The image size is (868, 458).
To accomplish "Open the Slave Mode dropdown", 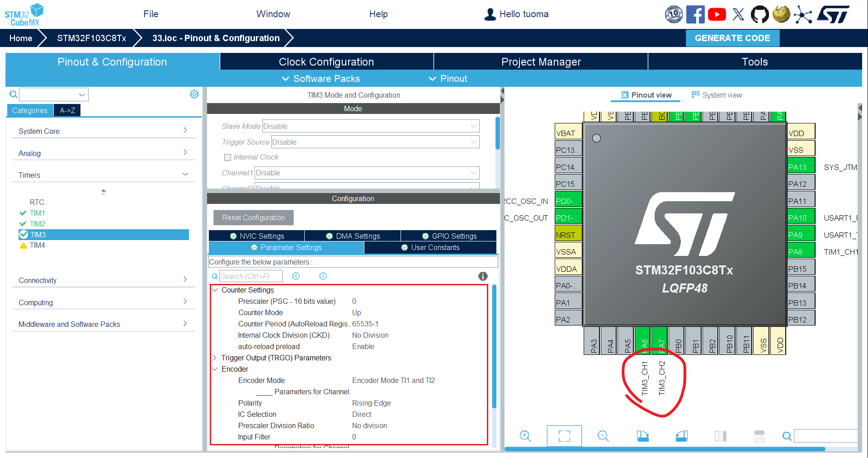I will pos(371,126).
